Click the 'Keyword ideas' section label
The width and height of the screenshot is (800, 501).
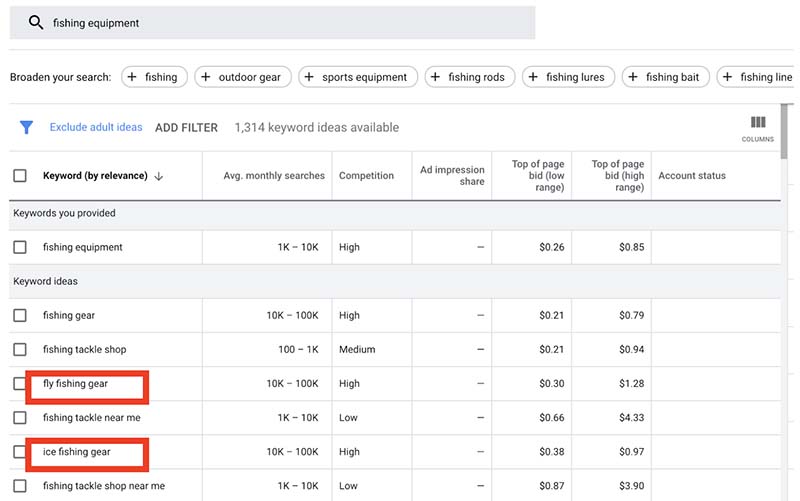pyautogui.click(x=45, y=281)
